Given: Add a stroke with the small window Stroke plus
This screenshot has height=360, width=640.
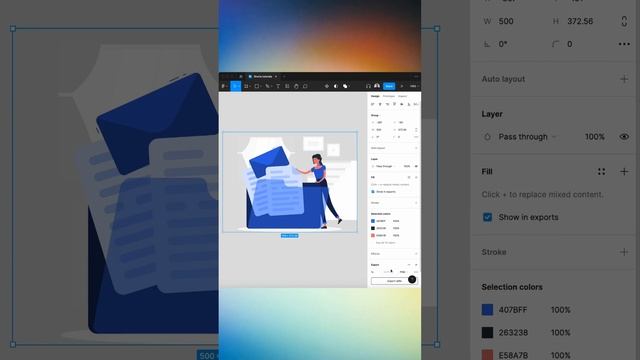Looking at the screenshot, I should 416,203.
